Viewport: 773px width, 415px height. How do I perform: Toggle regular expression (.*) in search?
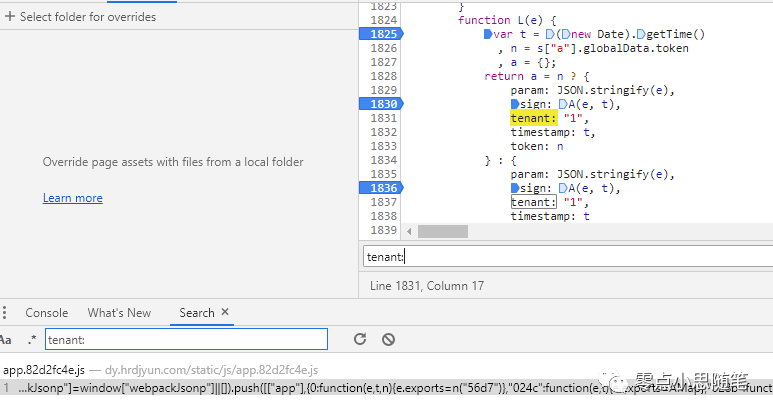pyautogui.click(x=32, y=340)
